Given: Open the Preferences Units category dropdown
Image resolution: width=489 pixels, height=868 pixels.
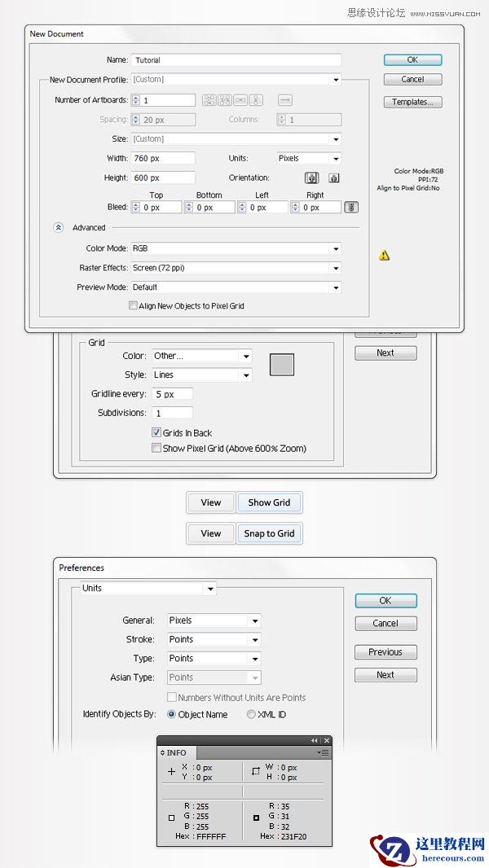Looking at the screenshot, I should [x=148, y=589].
